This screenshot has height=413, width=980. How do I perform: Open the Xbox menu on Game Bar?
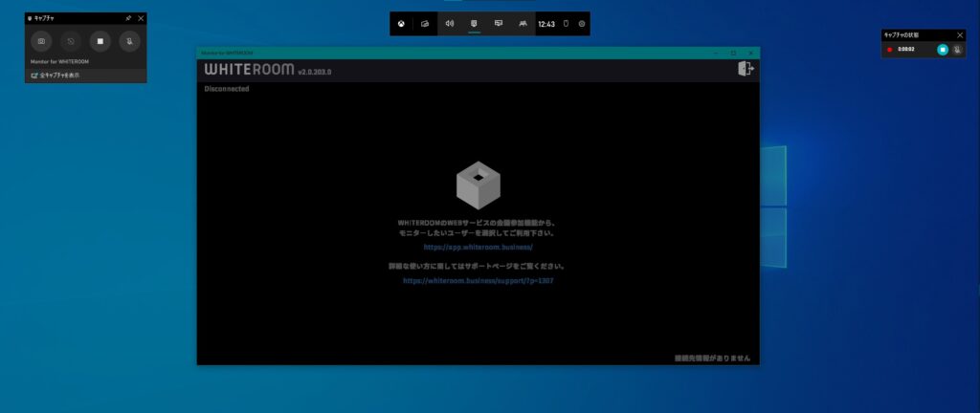click(401, 24)
